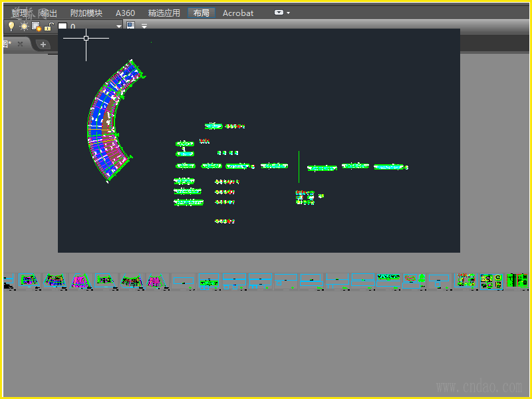Screen dimensions: 532x399
Task: Click the layer tool icon right of the layer dropdown
Action: [130, 26]
